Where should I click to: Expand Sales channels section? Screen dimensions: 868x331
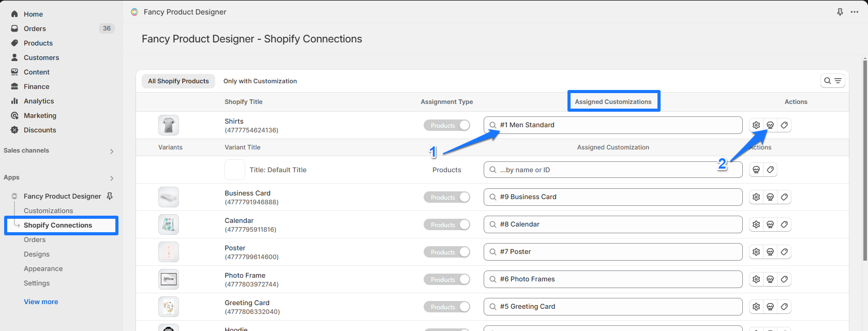coord(112,151)
